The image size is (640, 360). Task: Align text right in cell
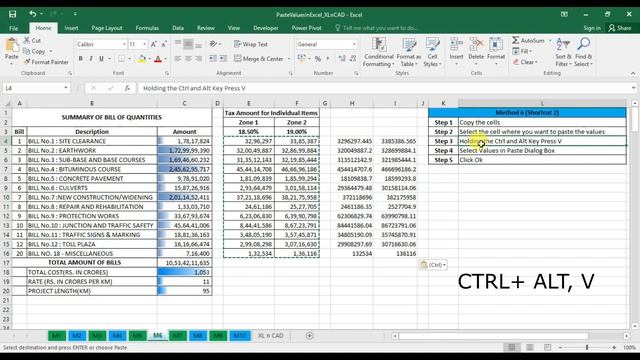199,59
